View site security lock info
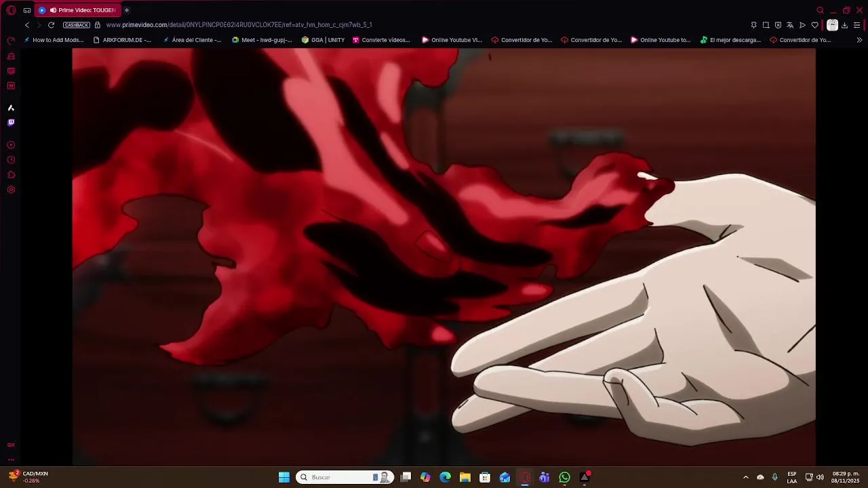This screenshot has width=868, height=488. [x=98, y=25]
